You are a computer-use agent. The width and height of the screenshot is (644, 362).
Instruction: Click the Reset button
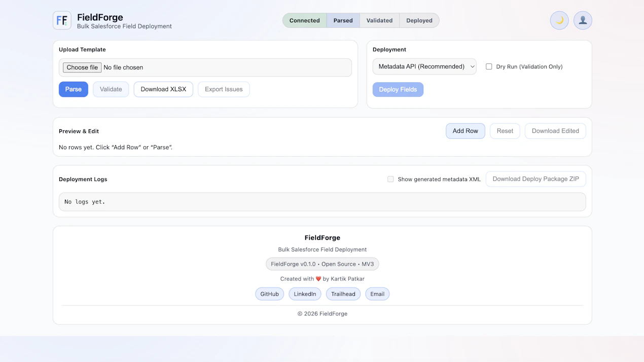(x=505, y=131)
